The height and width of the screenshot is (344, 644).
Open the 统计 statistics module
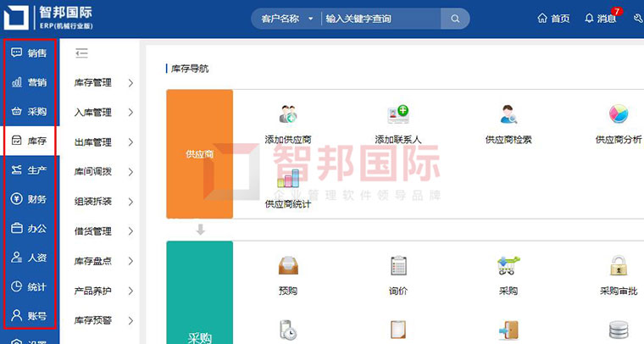tap(29, 286)
